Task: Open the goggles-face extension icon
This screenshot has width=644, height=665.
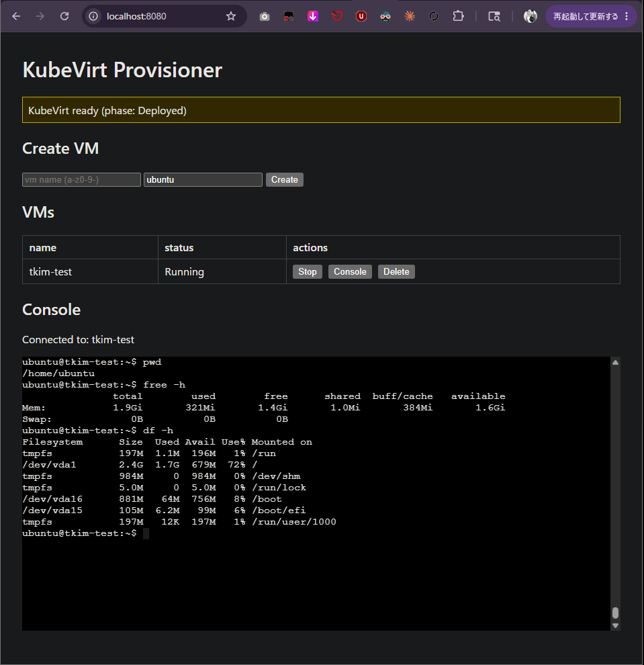Action: [x=385, y=17]
